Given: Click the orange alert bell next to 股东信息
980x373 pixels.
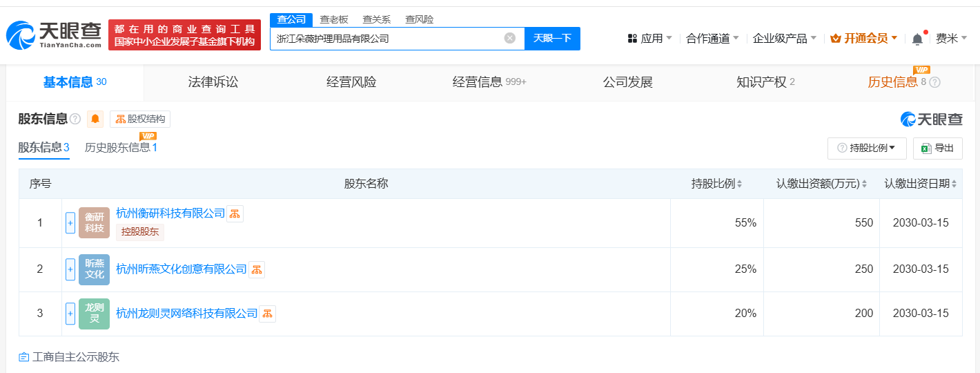Looking at the screenshot, I should click(x=95, y=119).
